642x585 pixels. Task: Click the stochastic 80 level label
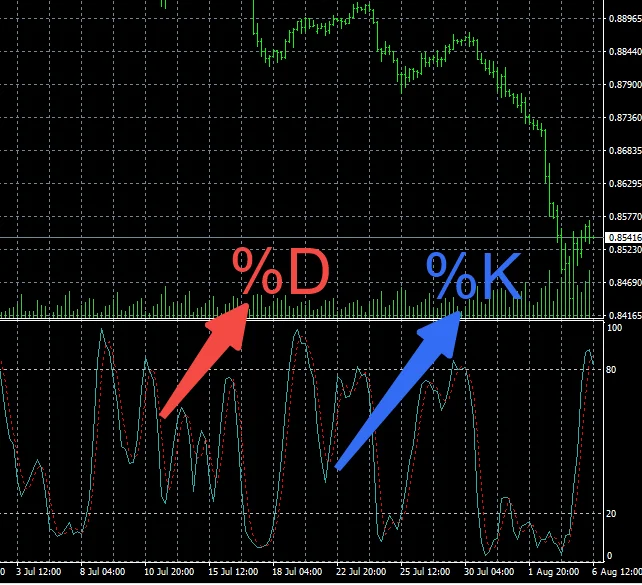coord(611,370)
